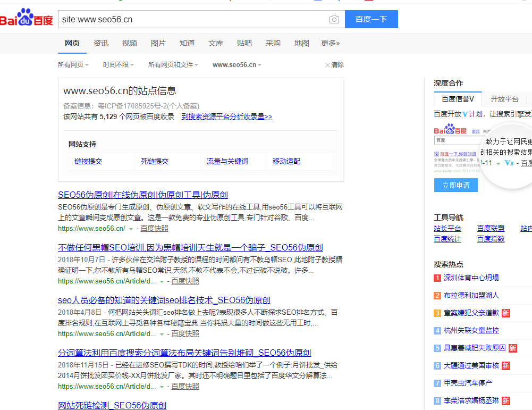This screenshot has width=532, height=410.
Task: Open hot search 李荣浩求婚杨丞琳
Action: tap(471, 400)
